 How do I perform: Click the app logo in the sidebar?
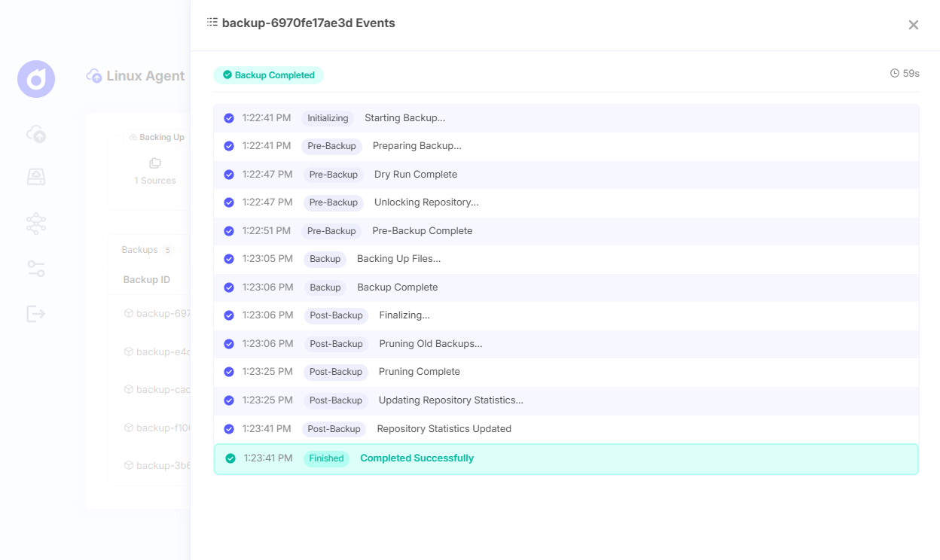click(36, 79)
